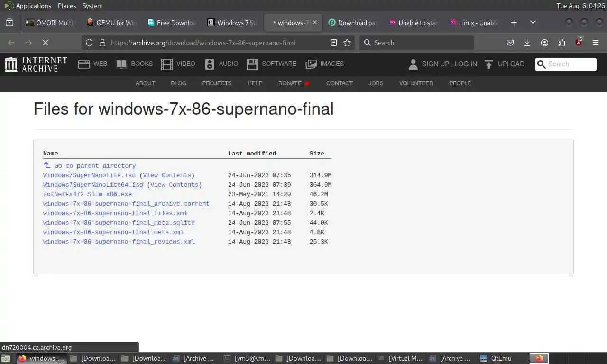This screenshot has width=607, height=364.
Task: Open a new browser tab
Action: point(514,22)
